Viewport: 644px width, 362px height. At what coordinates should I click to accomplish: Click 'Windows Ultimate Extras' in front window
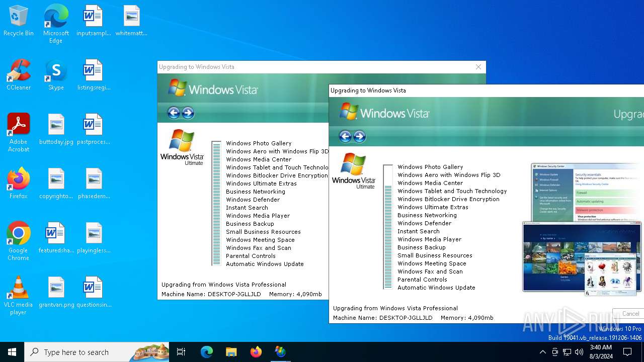pyautogui.click(x=433, y=207)
